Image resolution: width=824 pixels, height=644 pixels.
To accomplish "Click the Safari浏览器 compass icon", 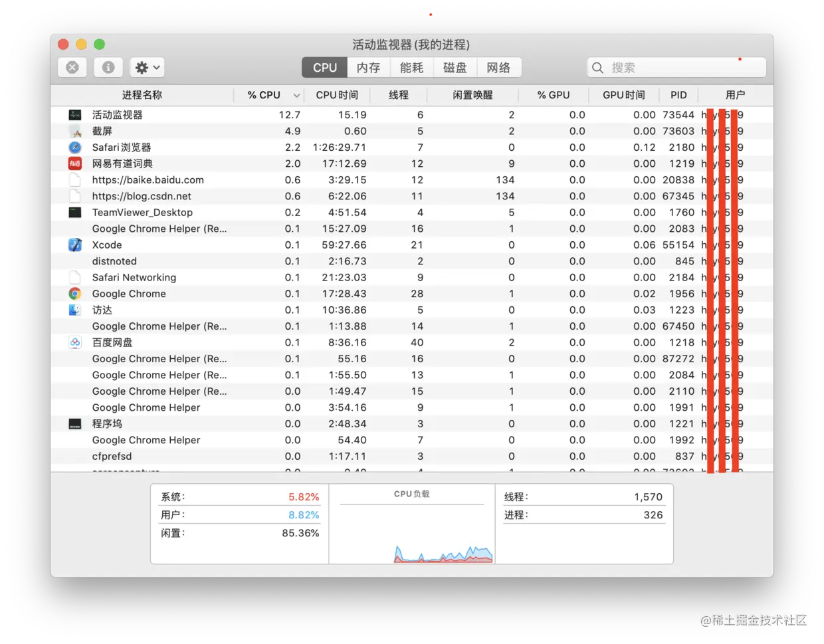I will pyautogui.click(x=75, y=148).
